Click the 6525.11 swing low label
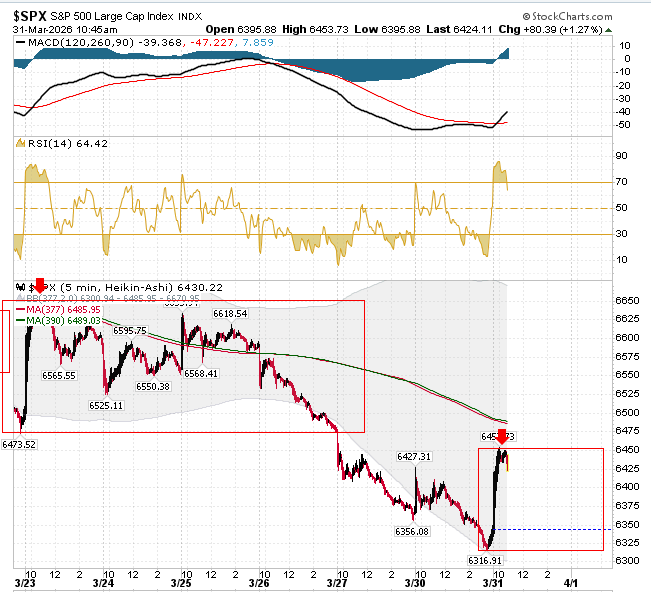The image size is (651, 592). (106, 405)
